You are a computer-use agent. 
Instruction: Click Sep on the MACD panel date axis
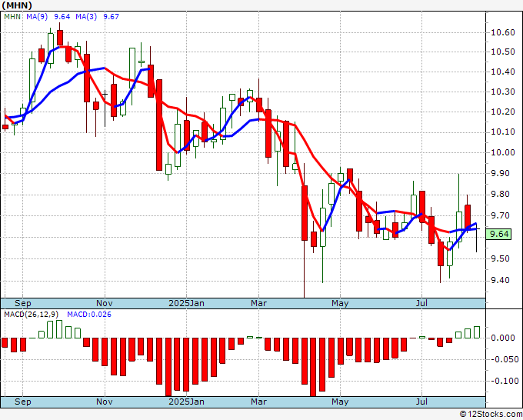tap(22, 402)
